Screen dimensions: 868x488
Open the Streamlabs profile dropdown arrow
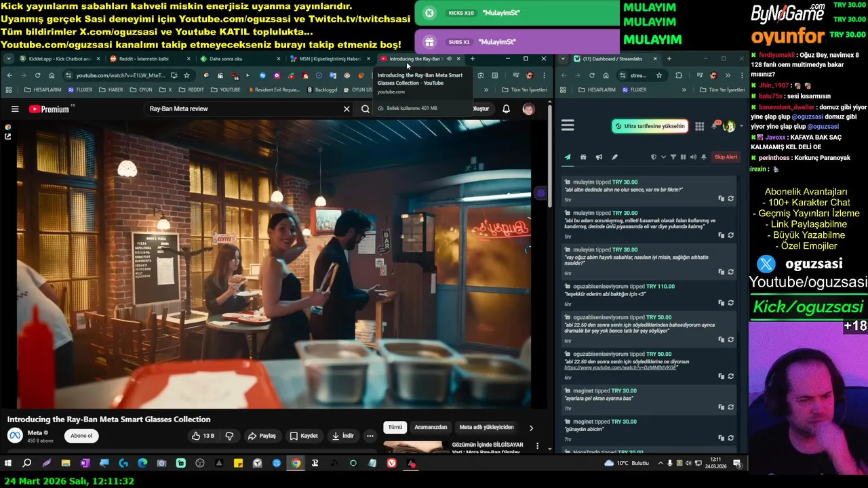click(741, 126)
